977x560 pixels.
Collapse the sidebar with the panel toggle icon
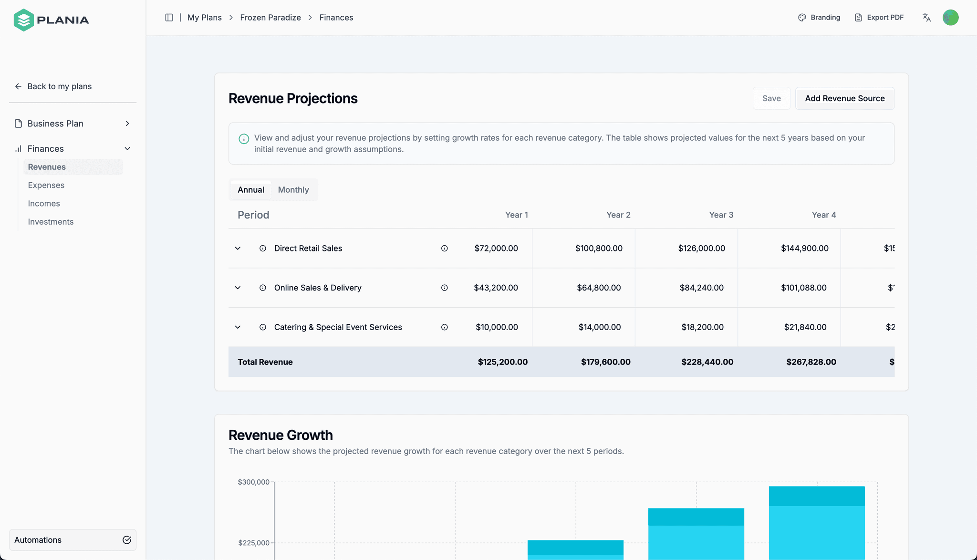169,17
